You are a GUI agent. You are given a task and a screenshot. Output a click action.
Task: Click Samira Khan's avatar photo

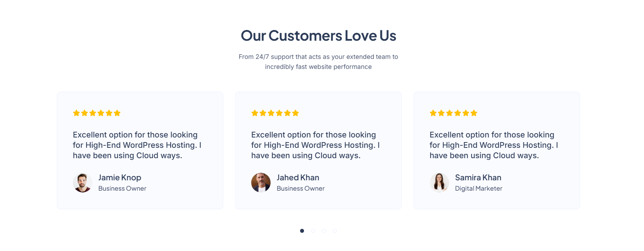click(x=439, y=183)
